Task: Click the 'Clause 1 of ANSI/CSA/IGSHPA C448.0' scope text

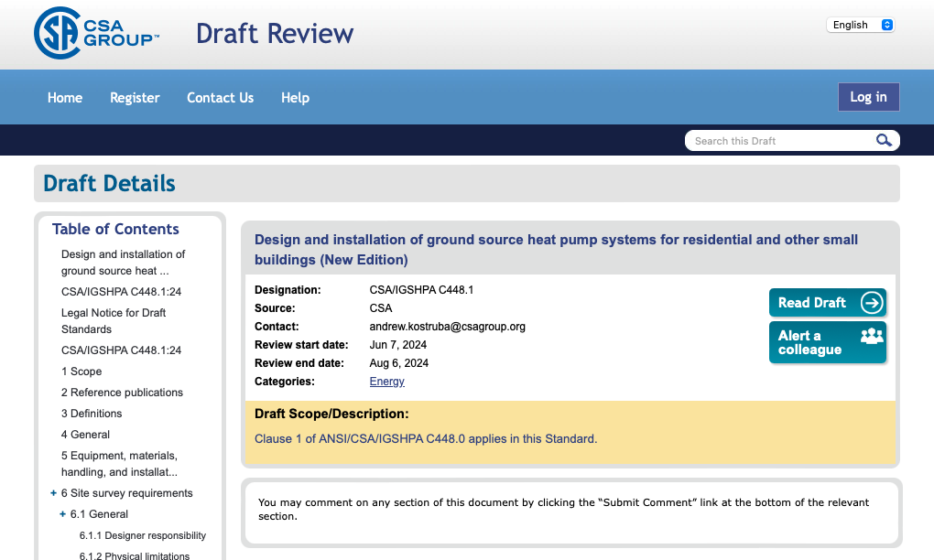Action: (426, 438)
